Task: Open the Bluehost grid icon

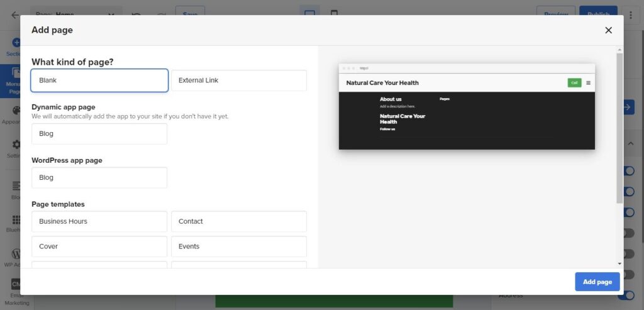Action: pyautogui.click(x=16, y=220)
